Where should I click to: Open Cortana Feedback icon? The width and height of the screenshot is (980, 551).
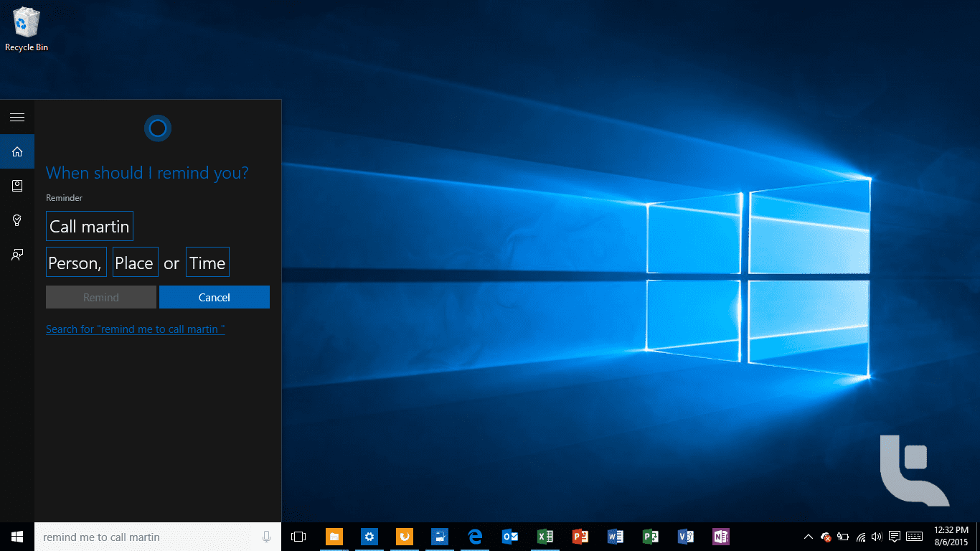[x=17, y=255]
